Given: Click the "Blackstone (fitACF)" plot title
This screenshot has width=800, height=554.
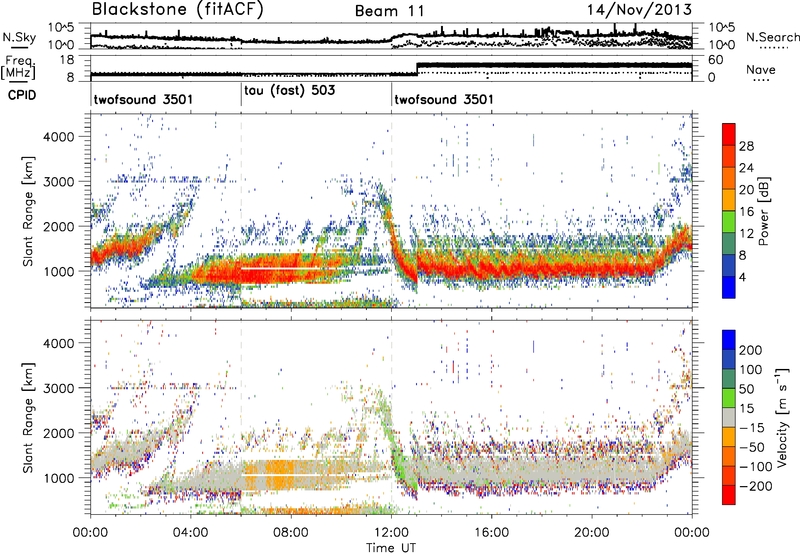Looking at the screenshot, I should coord(178,10).
